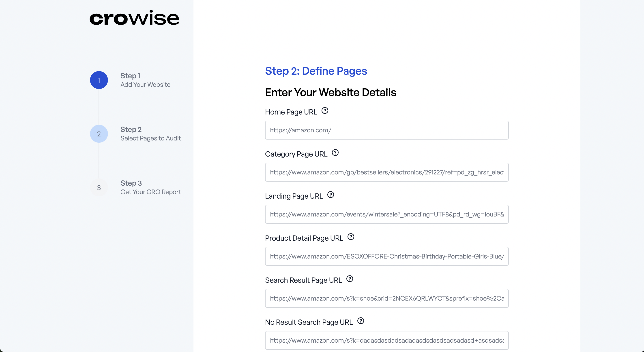This screenshot has height=352, width=644.
Task: Click the Enter Your Website Details heading
Action: [x=331, y=92]
